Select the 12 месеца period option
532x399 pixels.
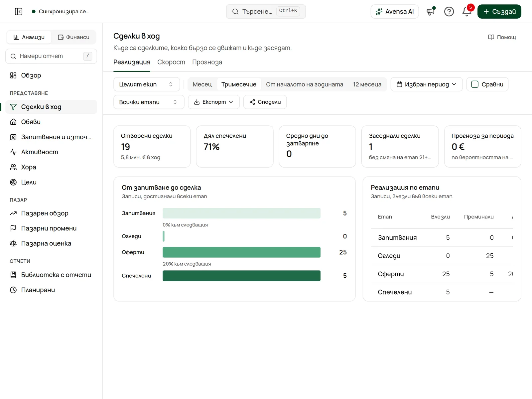tap(367, 84)
